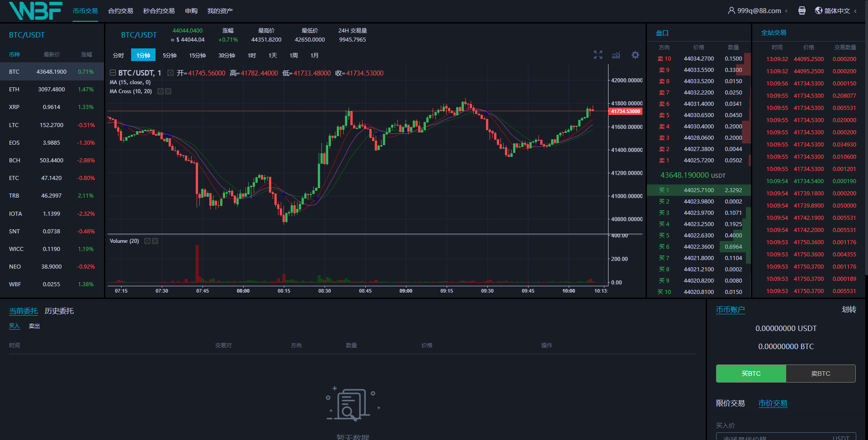Switch to the 卖BTC sell mode

[x=821, y=374]
